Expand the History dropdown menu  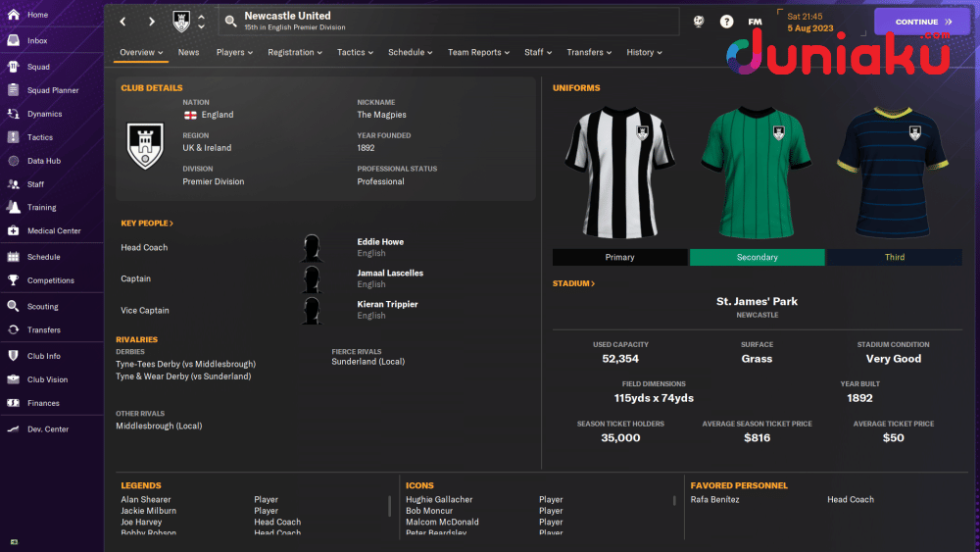tap(645, 53)
